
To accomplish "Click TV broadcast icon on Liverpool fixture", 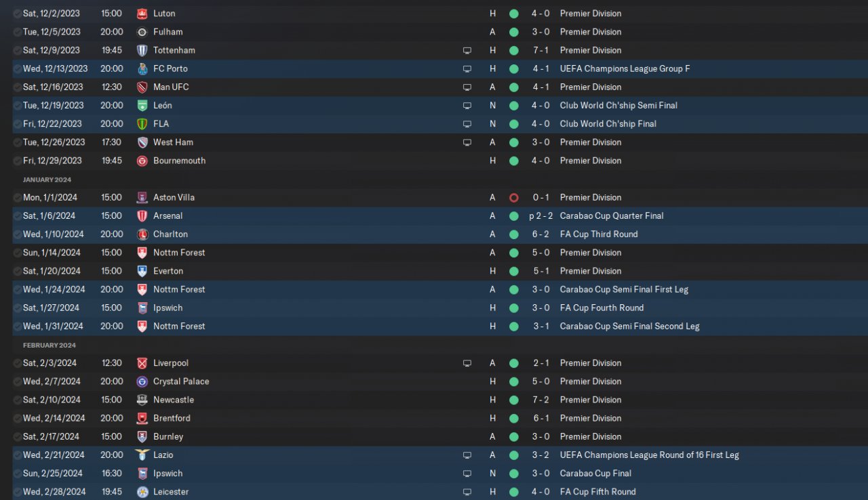I will pos(467,363).
